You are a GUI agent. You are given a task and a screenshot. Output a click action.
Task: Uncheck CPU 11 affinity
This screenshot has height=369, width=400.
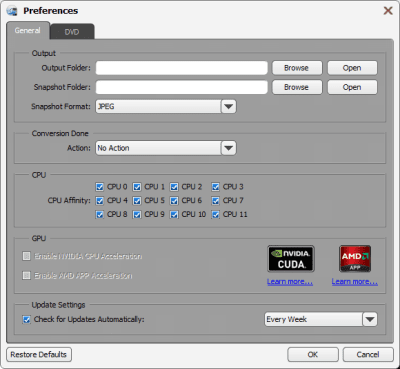click(x=216, y=215)
